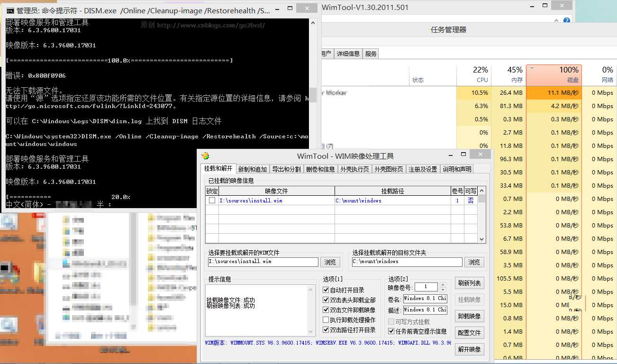The height and width of the screenshot is (364, 617).
Task: Open the 删卷和信息 tab
Action: pos(320,169)
